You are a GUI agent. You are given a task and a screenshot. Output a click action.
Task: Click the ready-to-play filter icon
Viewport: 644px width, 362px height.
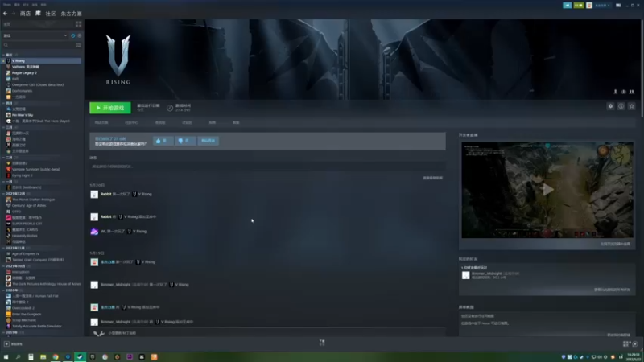pyautogui.click(x=79, y=35)
